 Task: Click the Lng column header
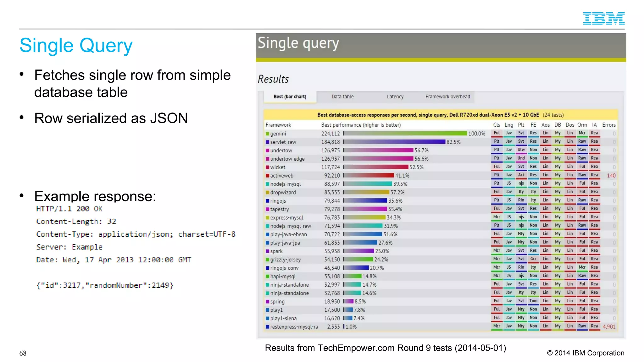click(509, 125)
